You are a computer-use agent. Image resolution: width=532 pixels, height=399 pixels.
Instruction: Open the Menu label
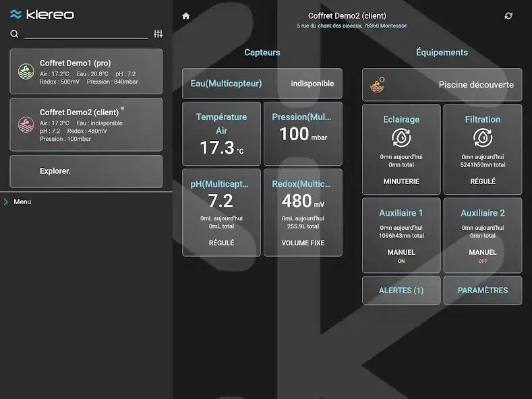tap(22, 202)
